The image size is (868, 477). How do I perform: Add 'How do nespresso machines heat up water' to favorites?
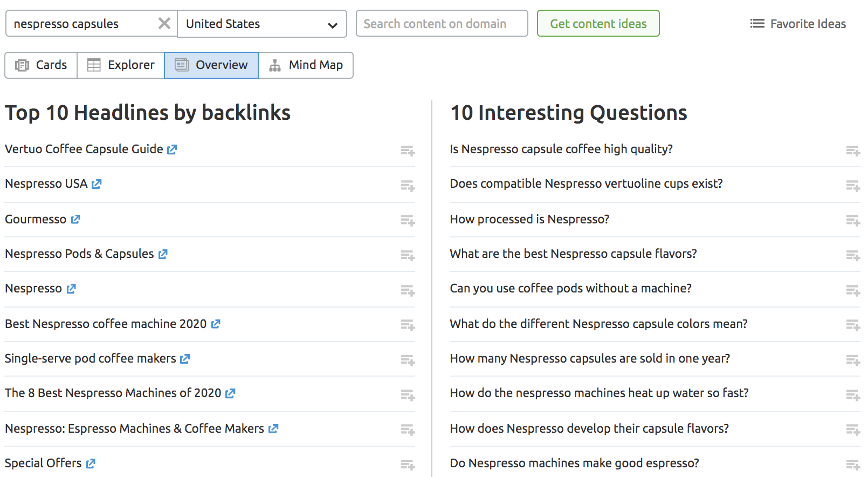(853, 396)
